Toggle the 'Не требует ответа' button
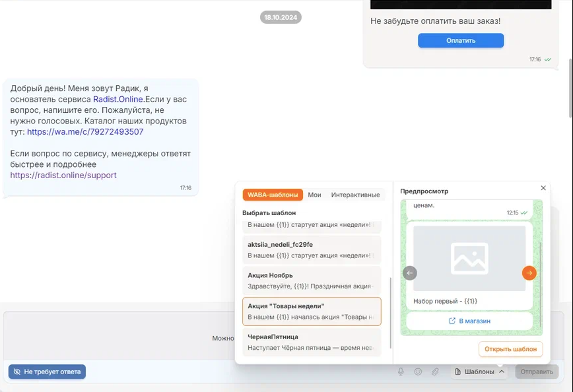Viewport: 573px width, 392px height. 47,372
